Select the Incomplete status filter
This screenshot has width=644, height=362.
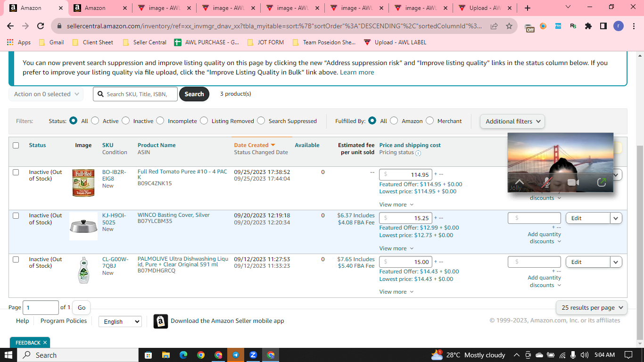[160, 121]
